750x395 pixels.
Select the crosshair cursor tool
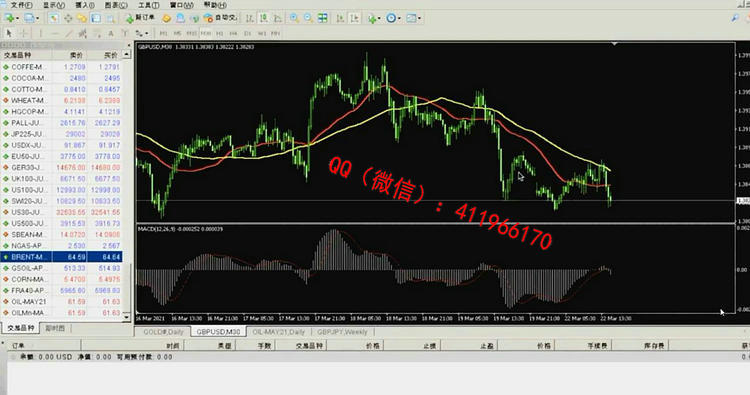tap(23, 33)
